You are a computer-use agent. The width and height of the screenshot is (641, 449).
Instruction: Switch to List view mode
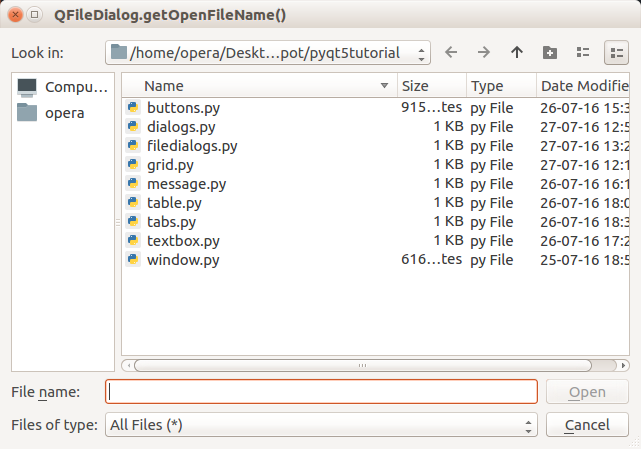[583, 52]
